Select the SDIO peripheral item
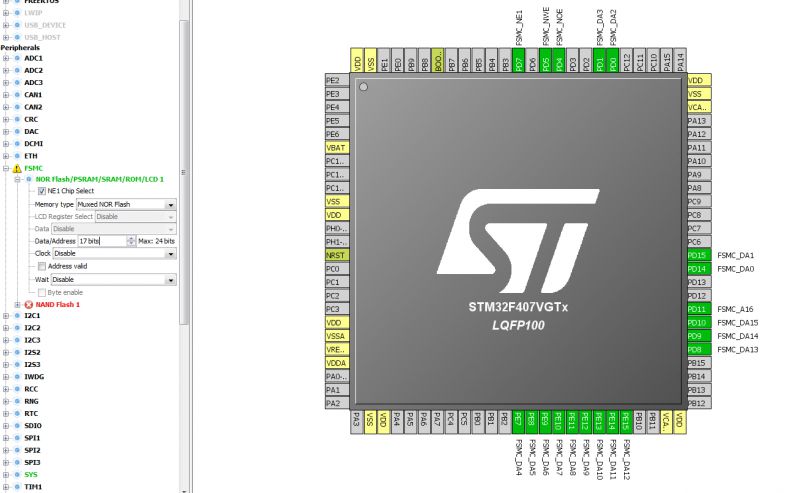Viewport: 799px width, 493px height. 33,426
